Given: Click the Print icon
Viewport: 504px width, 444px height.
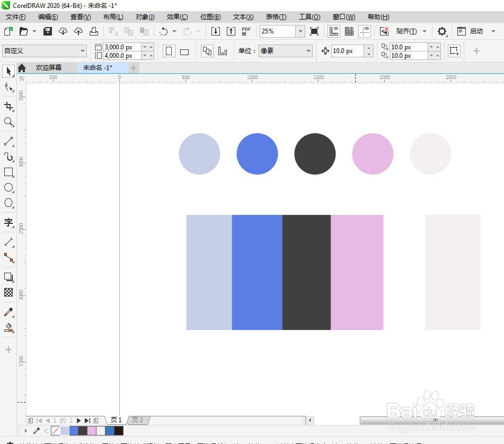Looking at the screenshot, I should point(94,31).
